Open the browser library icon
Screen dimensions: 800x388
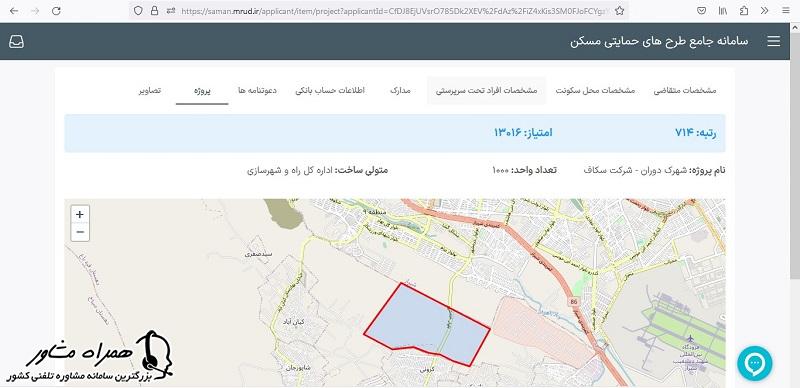723,11
